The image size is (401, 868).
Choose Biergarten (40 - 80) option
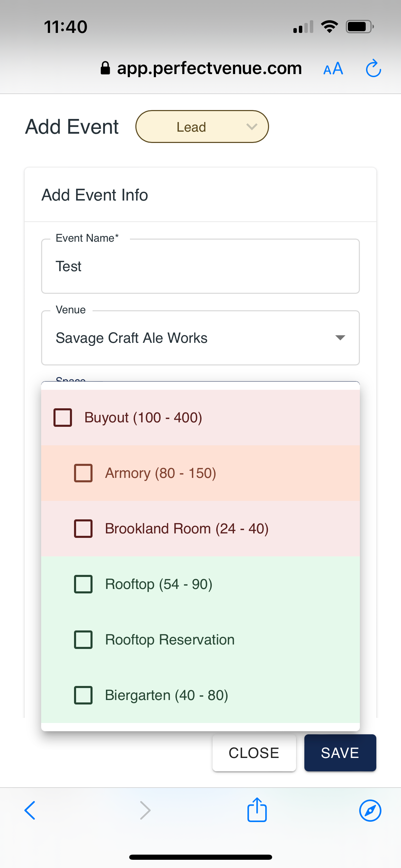(200, 695)
